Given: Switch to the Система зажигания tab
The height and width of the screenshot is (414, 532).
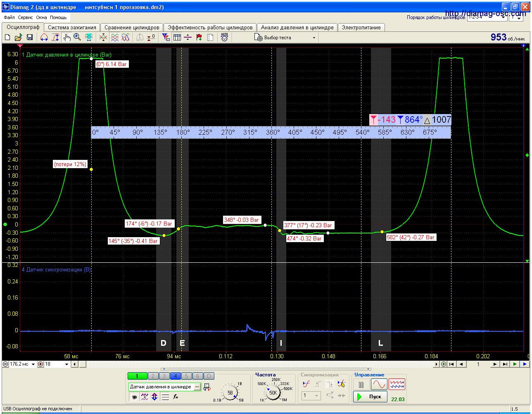Looking at the screenshot, I should (x=72, y=27).
